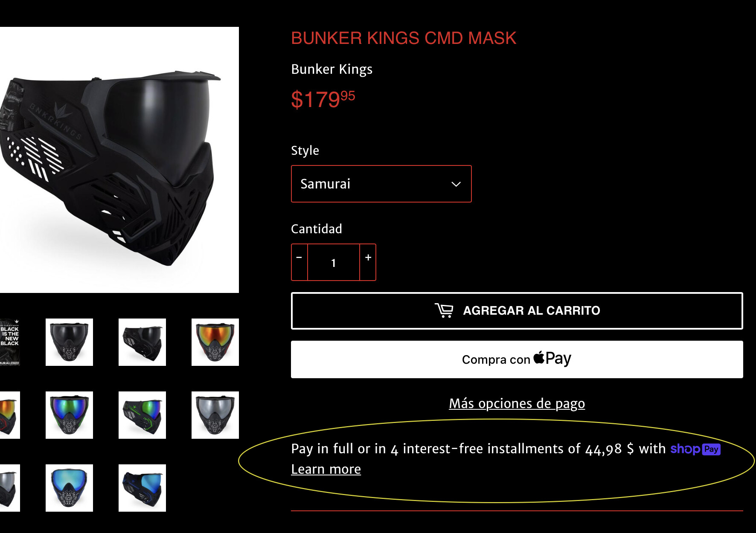Screen dimensions: 756x533
Task: Select the green lens front-view mask thumbnail
Action: point(69,415)
